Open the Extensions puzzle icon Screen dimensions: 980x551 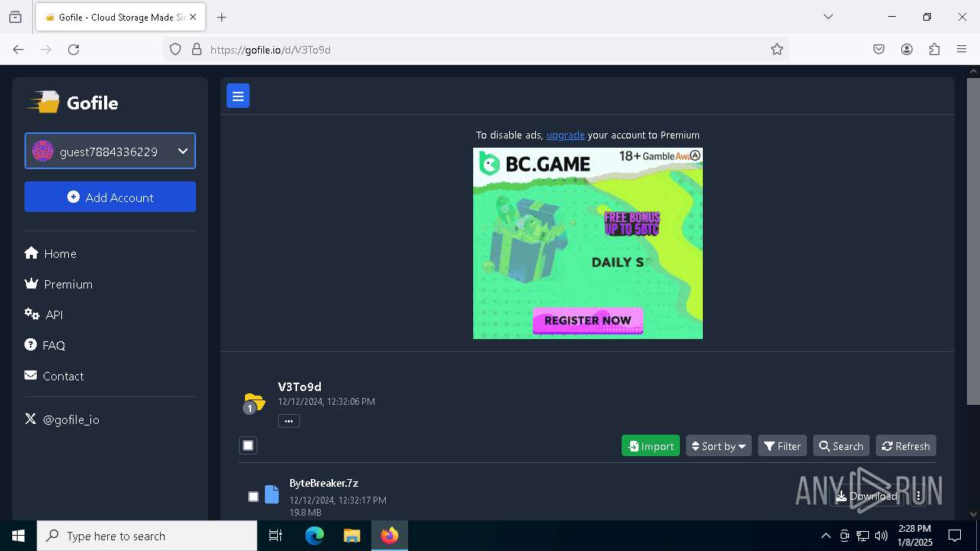click(934, 49)
